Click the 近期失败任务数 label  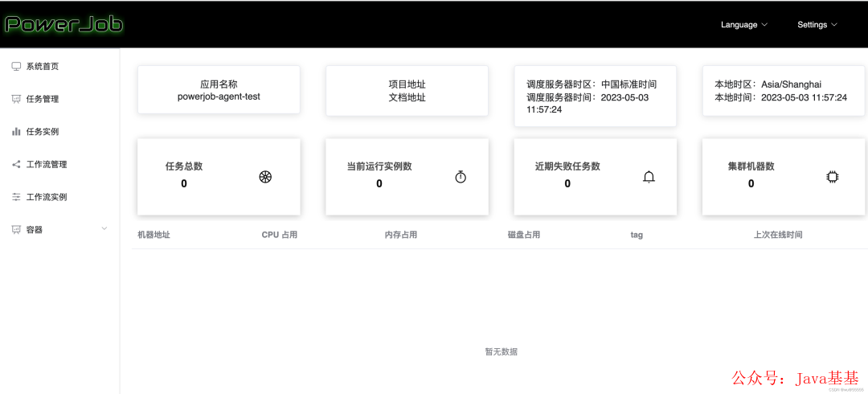[567, 166]
